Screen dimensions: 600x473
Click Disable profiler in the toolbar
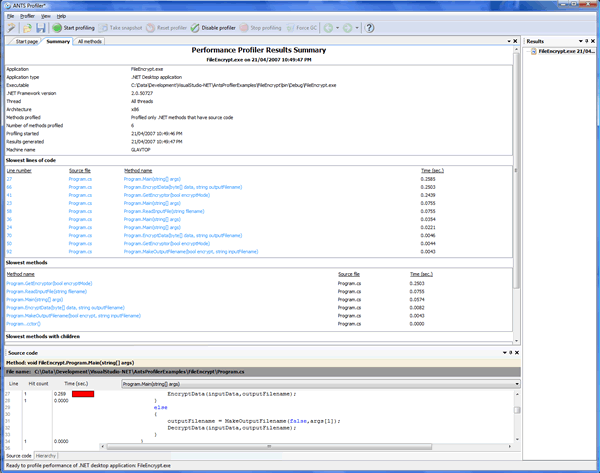(x=213, y=28)
